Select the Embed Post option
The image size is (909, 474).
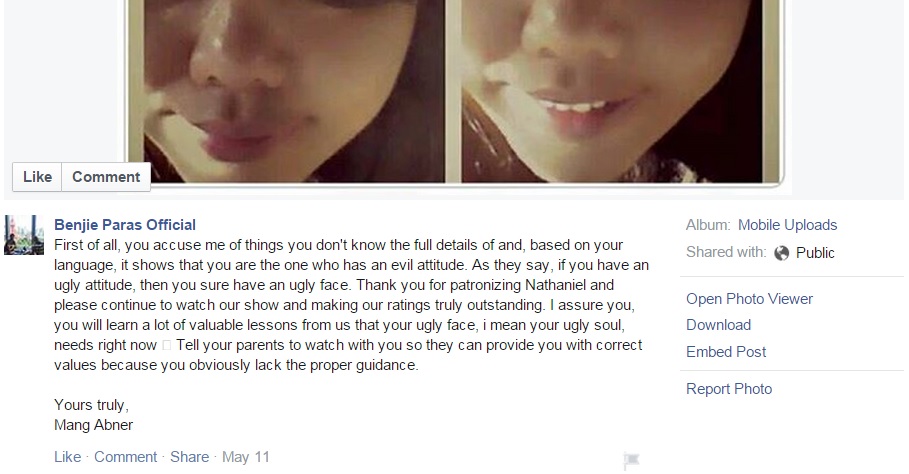tap(726, 352)
